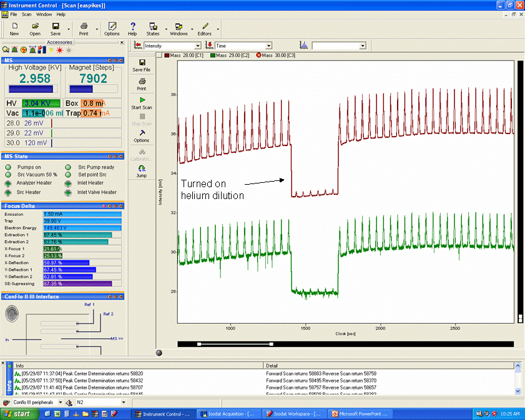Click the magnifier accessory icon
525x420 pixels.
point(6,50)
